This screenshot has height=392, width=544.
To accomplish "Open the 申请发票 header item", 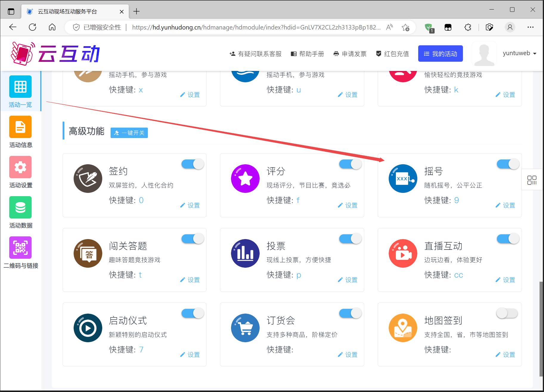I will point(350,54).
